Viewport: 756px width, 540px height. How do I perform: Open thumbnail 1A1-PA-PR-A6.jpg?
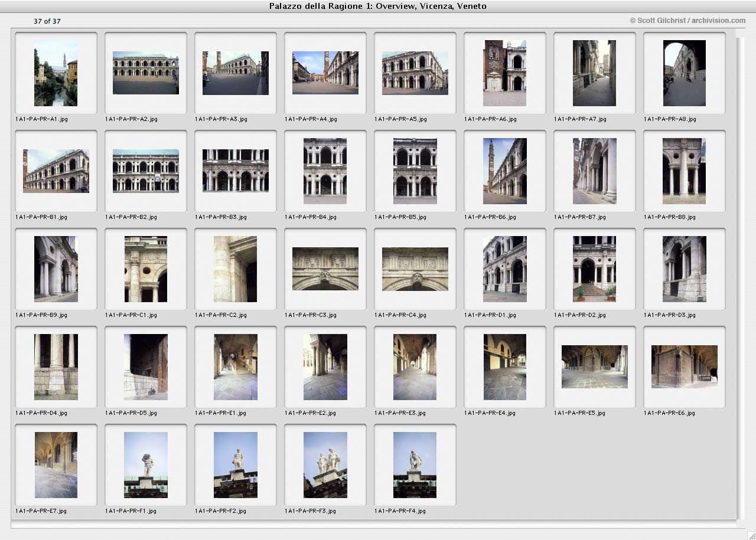tap(505, 73)
